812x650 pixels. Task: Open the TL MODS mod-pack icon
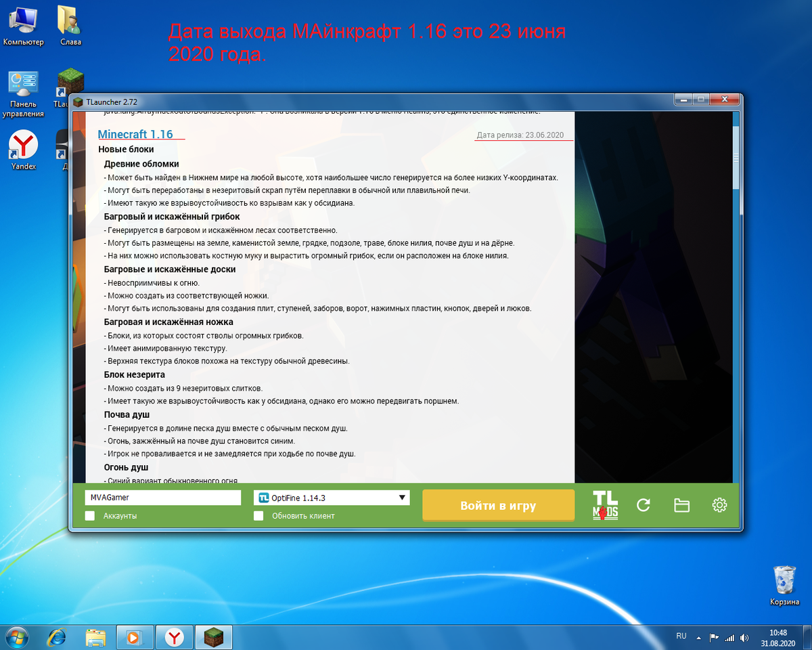(x=605, y=505)
